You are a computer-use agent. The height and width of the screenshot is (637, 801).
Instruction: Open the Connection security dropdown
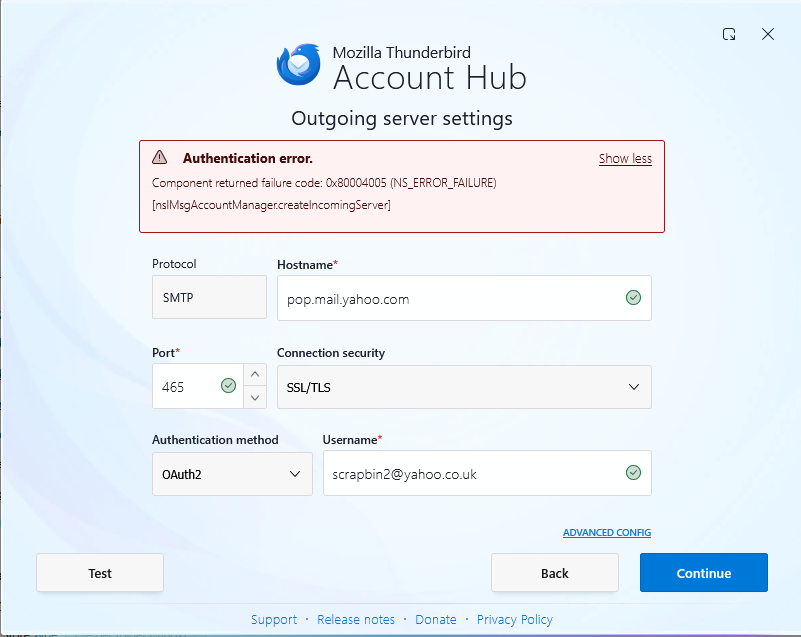click(x=464, y=387)
